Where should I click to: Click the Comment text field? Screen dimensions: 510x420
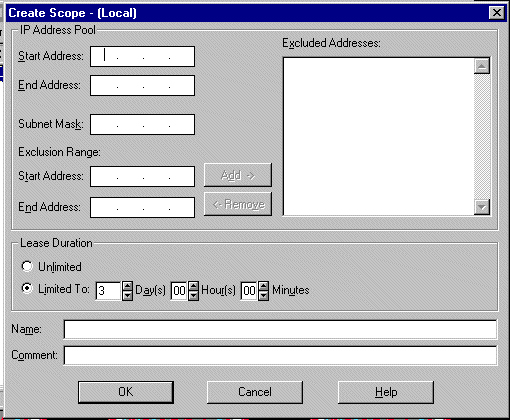pos(280,355)
